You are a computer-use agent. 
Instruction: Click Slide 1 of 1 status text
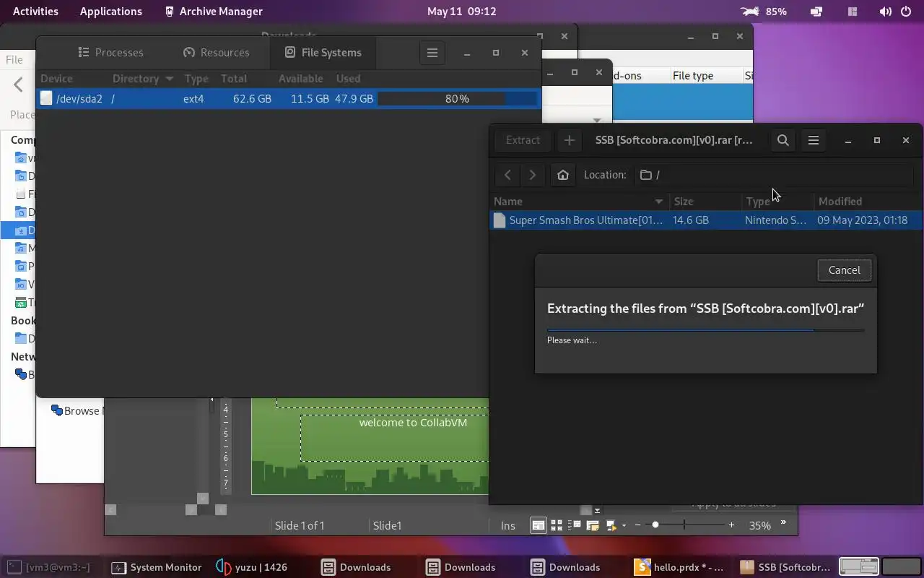(300, 525)
